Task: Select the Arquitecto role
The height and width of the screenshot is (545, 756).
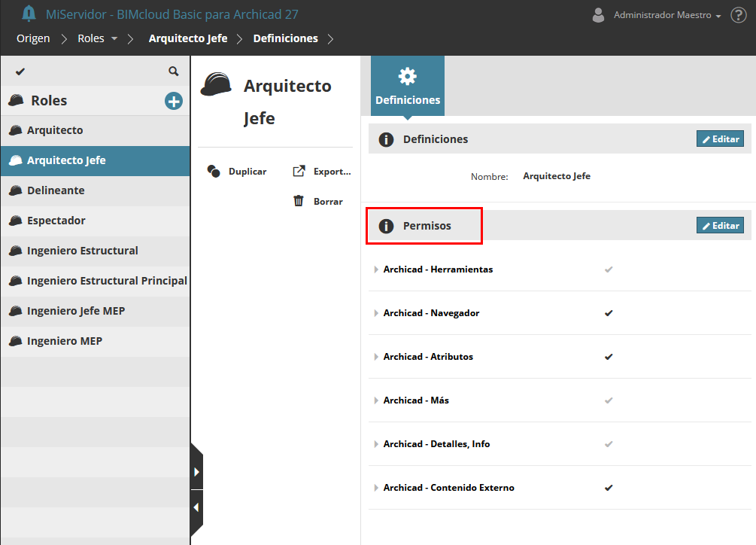Action: pos(96,130)
